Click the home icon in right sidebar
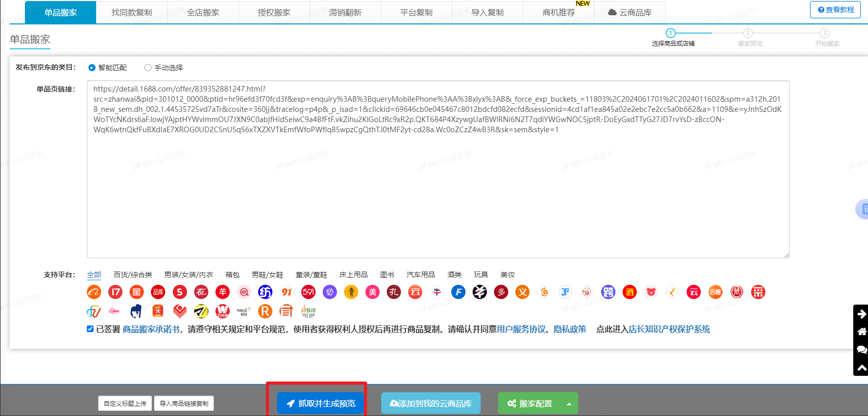This screenshot has width=868, height=416. tap(861, 332)
